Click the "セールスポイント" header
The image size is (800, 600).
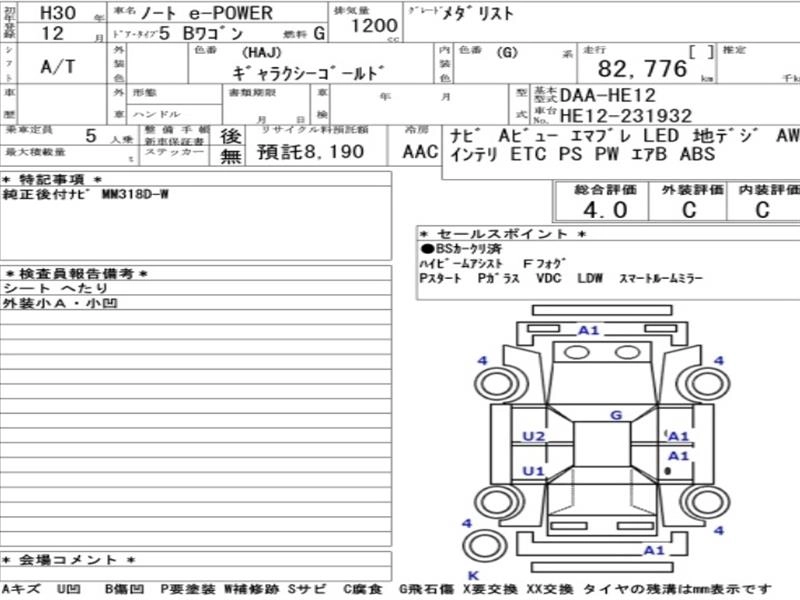point(503,234)
